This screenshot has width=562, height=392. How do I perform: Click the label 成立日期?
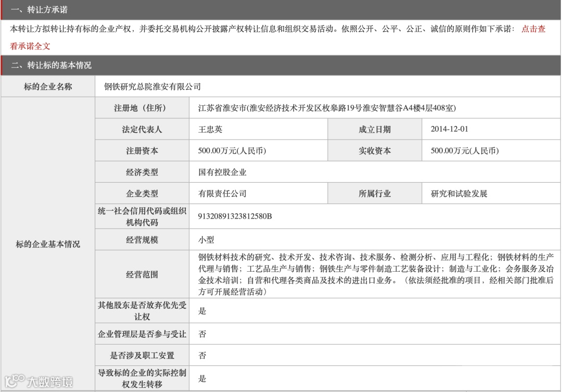pos(375,130)
